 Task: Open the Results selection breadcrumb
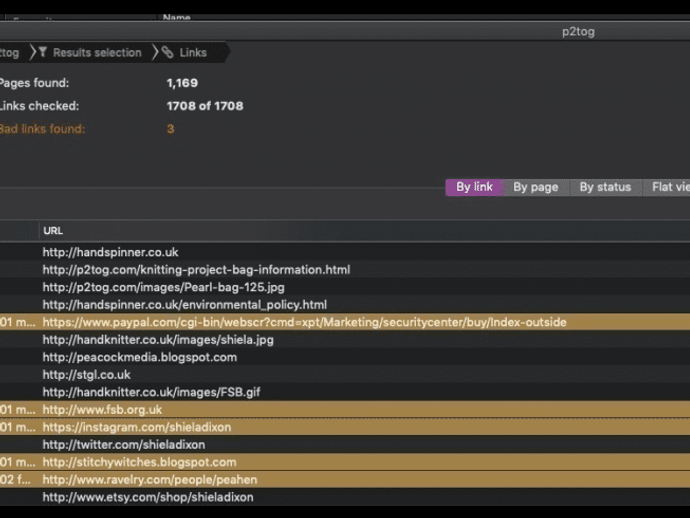coord(97,53)
